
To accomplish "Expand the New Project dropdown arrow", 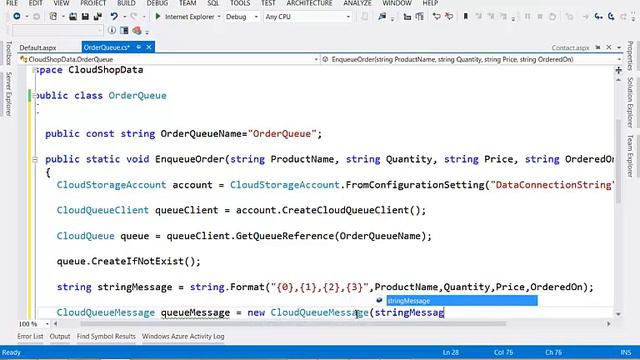I will point(63,17).
